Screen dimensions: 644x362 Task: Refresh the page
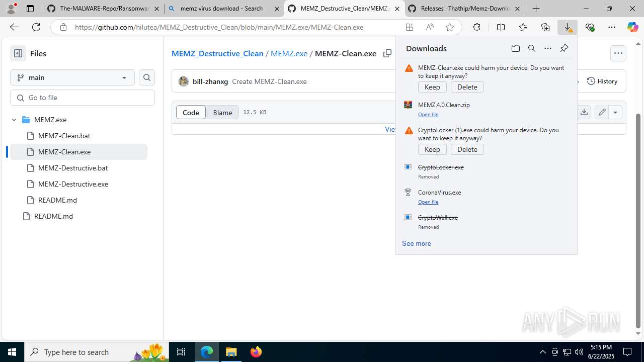[x=36, y=27]
